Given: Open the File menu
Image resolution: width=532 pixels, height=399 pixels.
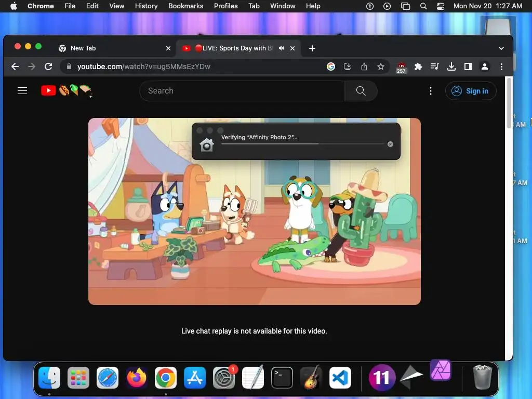Looking at the screenshot, I should click(70, 6).
